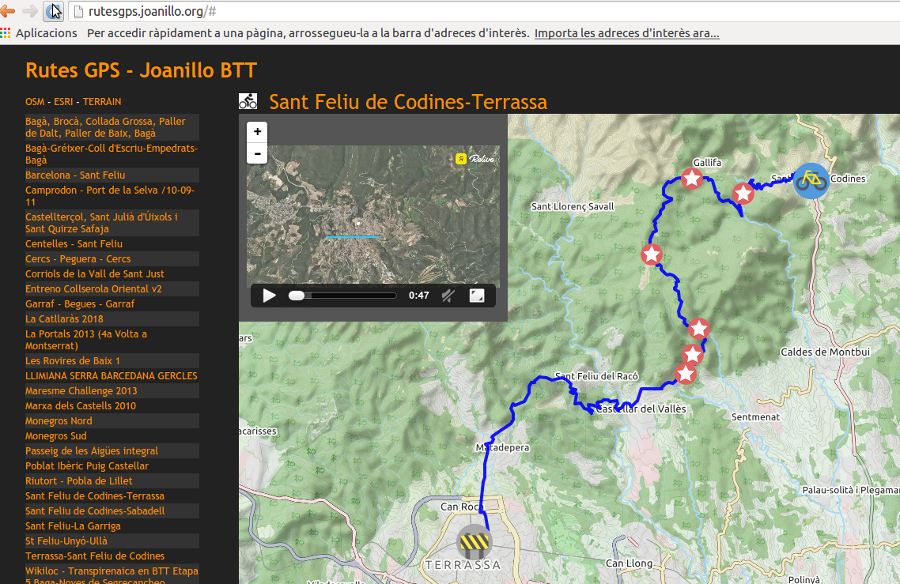Click the map zoom out minus button
This screenshot has height=584, width=900.
coord(257,153)
